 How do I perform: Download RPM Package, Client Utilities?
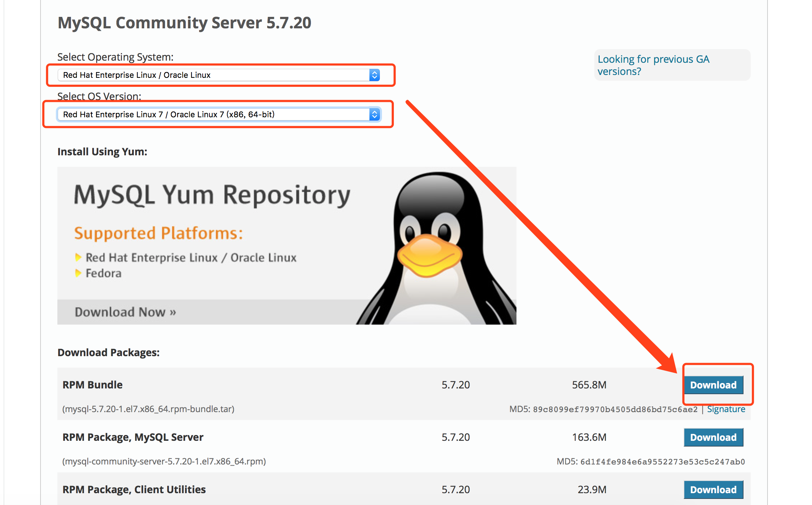(713, 490)
